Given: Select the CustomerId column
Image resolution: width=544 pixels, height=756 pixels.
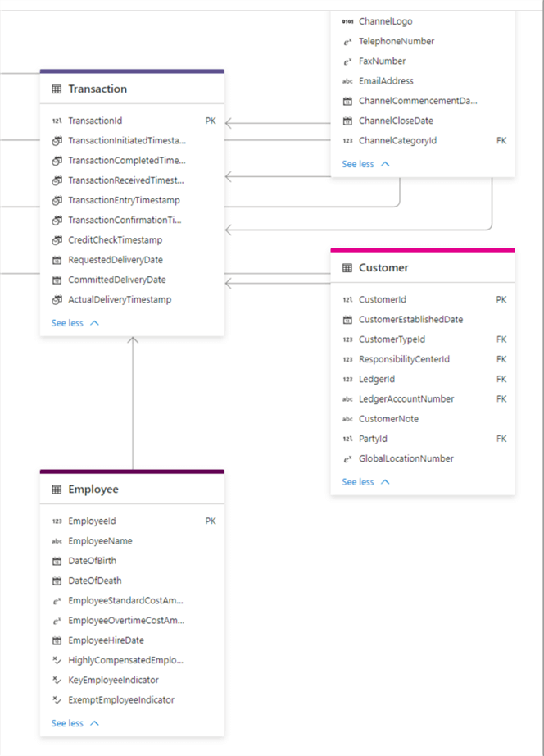Looking at the screenshot, I should (423, 299).
